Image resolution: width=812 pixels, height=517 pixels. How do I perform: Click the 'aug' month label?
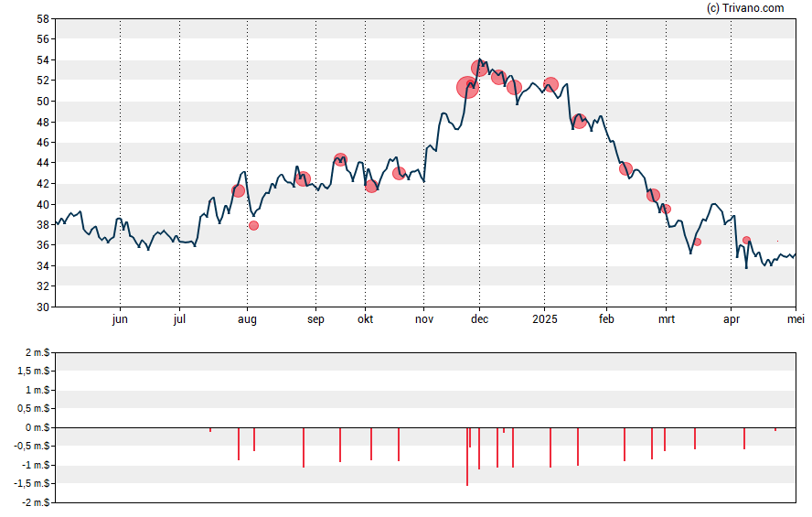coord(247,319)
